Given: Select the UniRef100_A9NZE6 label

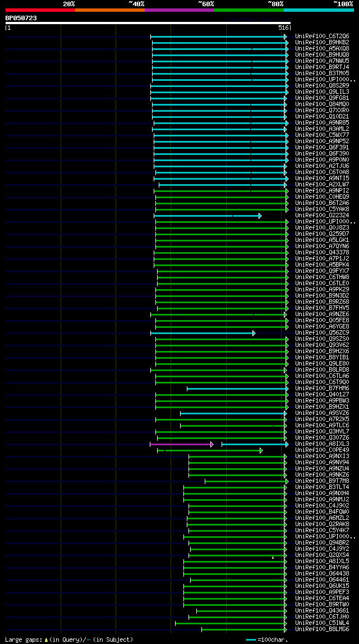Looking at the screenshot, I should click(x=322, y=314).
